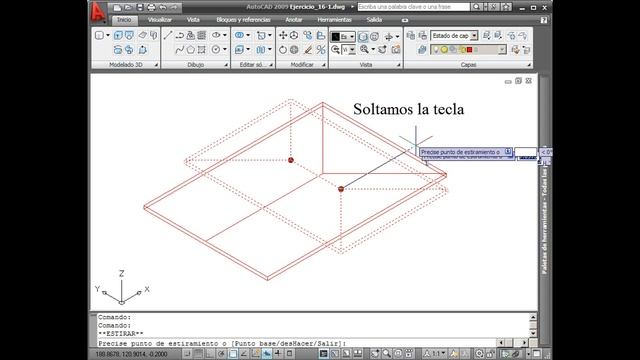Toggle Object Snap Tracking on status bar

point(244,353)
